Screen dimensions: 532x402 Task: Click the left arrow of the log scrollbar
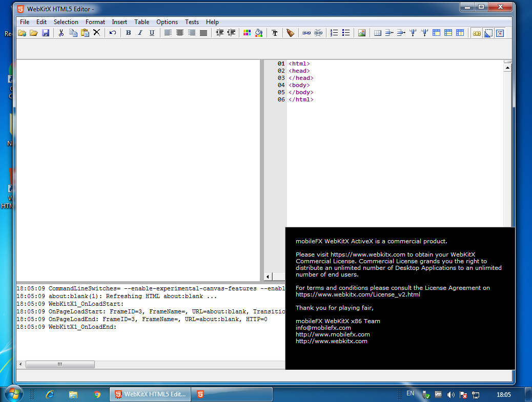tap(21, 365)
